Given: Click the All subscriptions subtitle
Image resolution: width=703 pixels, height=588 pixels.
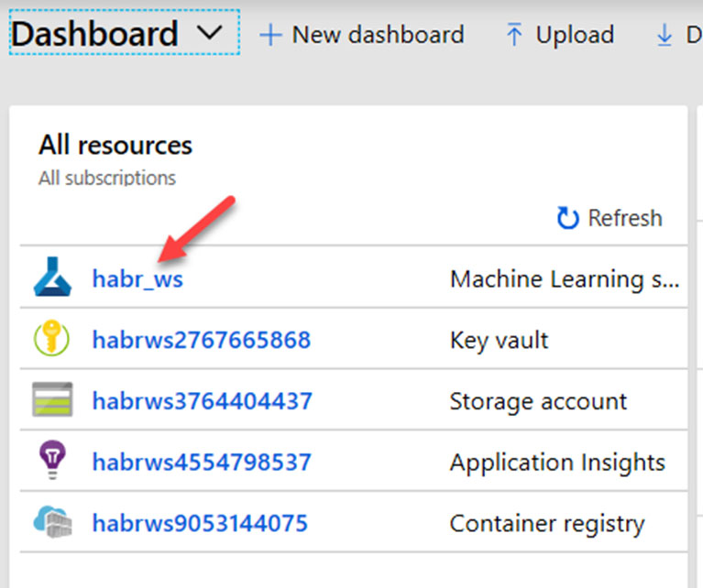Looking at the screenshot, I should 106,178.
